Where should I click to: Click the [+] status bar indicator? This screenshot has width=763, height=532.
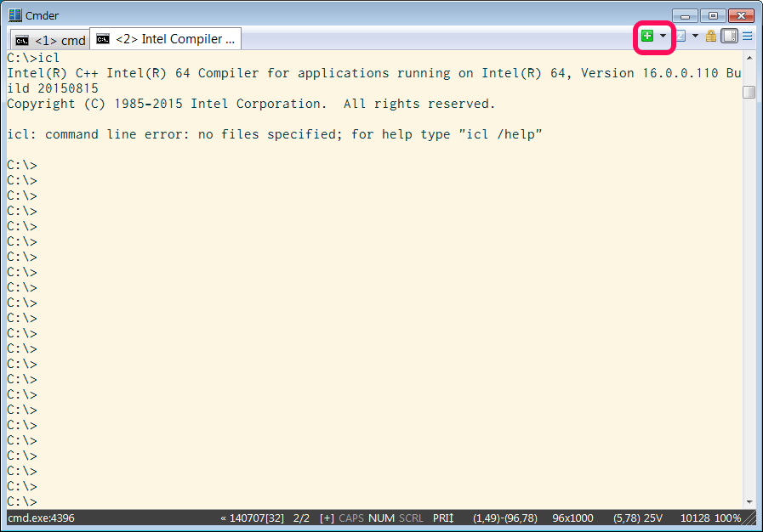[327, 518]
